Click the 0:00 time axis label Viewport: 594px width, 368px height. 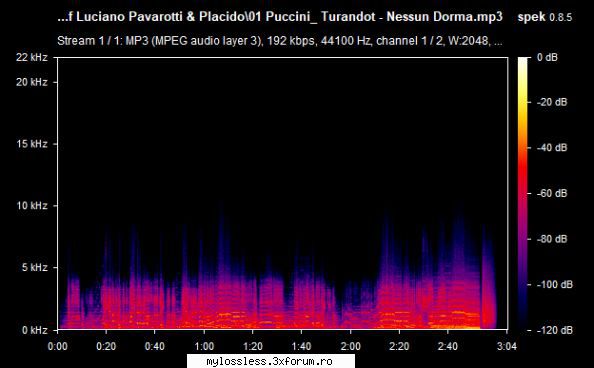click(58, 346)
